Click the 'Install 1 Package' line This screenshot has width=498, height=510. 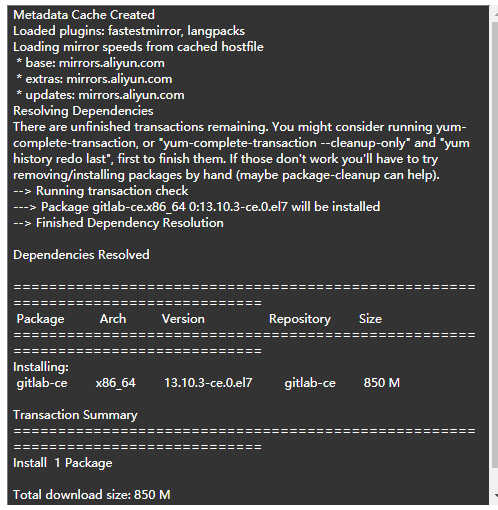click(63, 463)
